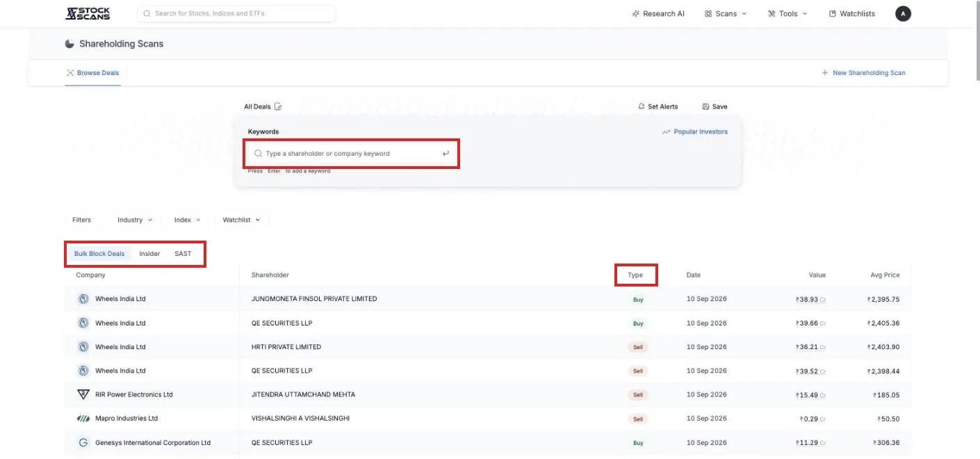Click the Avg Price column header

tap(885, 275)
